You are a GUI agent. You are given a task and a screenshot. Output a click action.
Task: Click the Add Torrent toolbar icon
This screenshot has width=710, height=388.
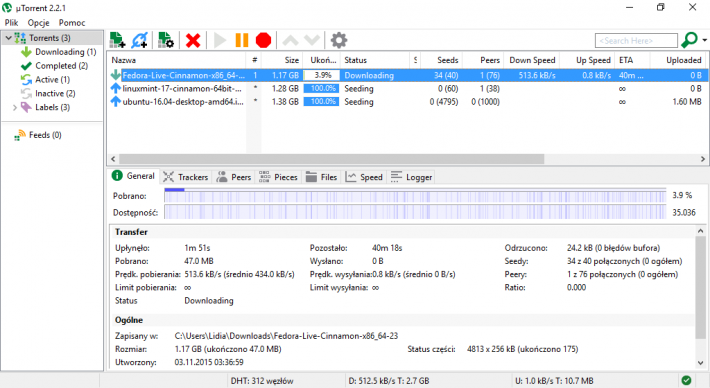(x=118, y=40)
